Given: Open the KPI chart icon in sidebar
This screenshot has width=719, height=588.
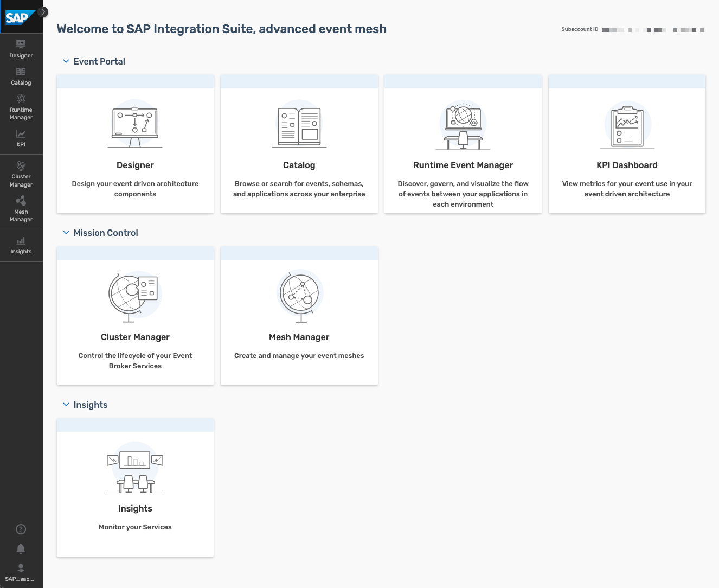Looking at the screenshot, I should [x=21, y=133].
